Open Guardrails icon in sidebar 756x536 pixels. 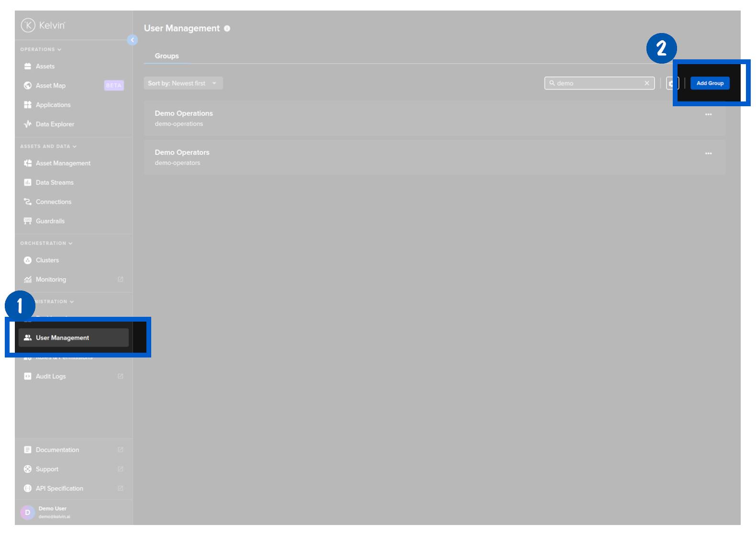pyautogui.click(x=28, y=221)
